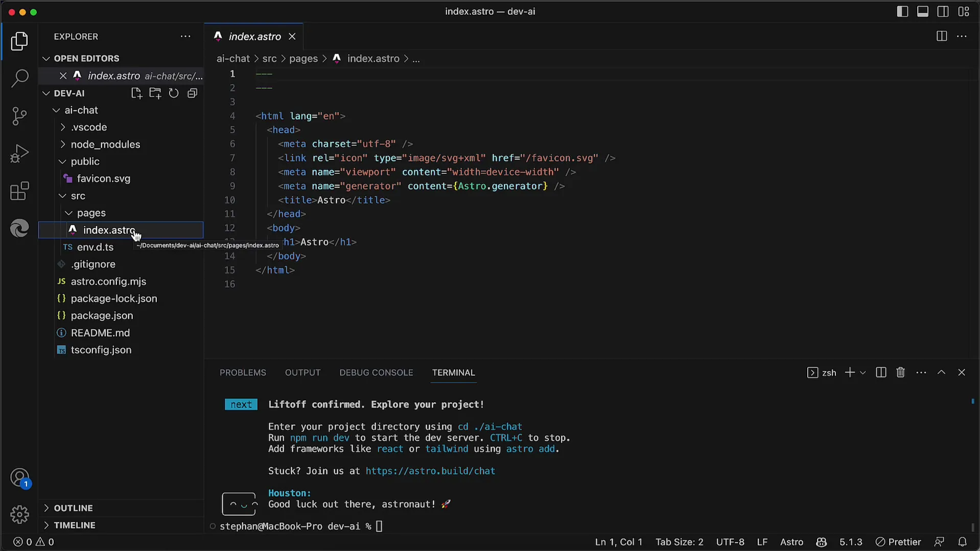Open the astro.build/chat link in terminal
Screen dimensions: 980x551
point(430,471)
